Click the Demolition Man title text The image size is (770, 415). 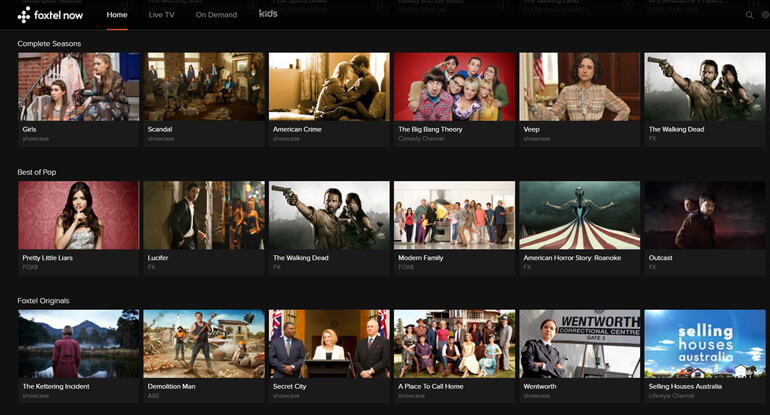tap(171, 387)
